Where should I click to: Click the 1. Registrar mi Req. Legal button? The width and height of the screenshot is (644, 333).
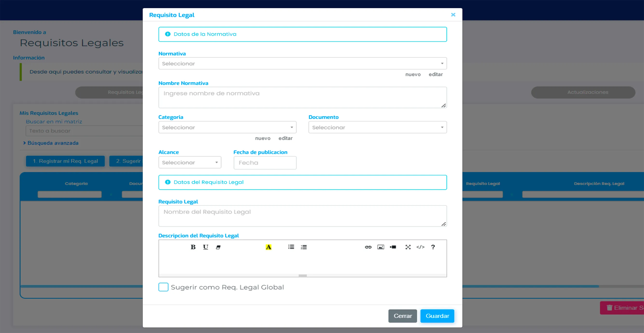[65, 161]
